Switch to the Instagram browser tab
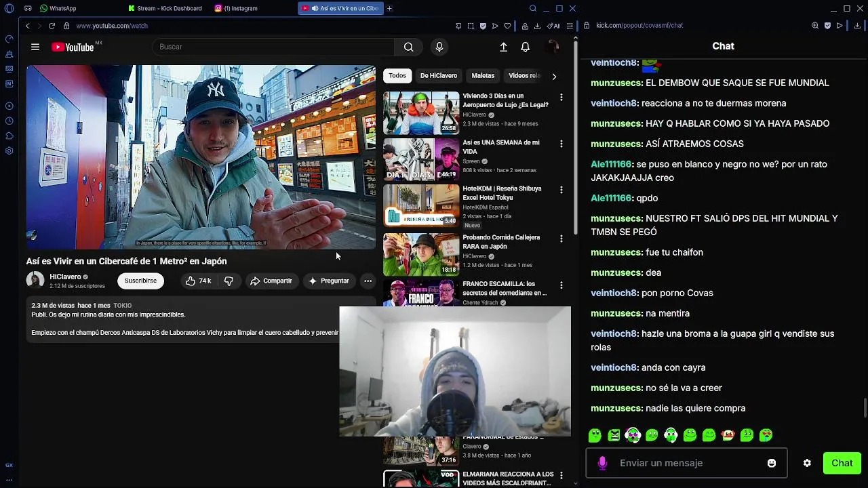868x488 pixels. [236, 8]
